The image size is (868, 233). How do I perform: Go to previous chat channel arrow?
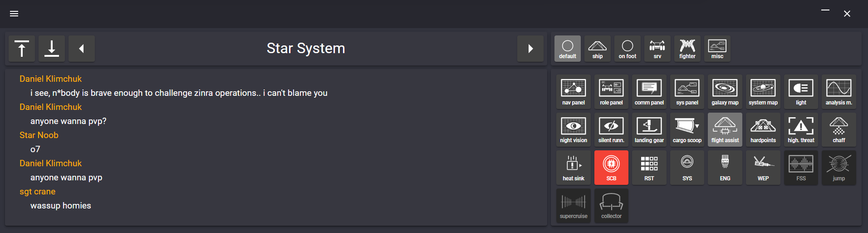[82, 49]
